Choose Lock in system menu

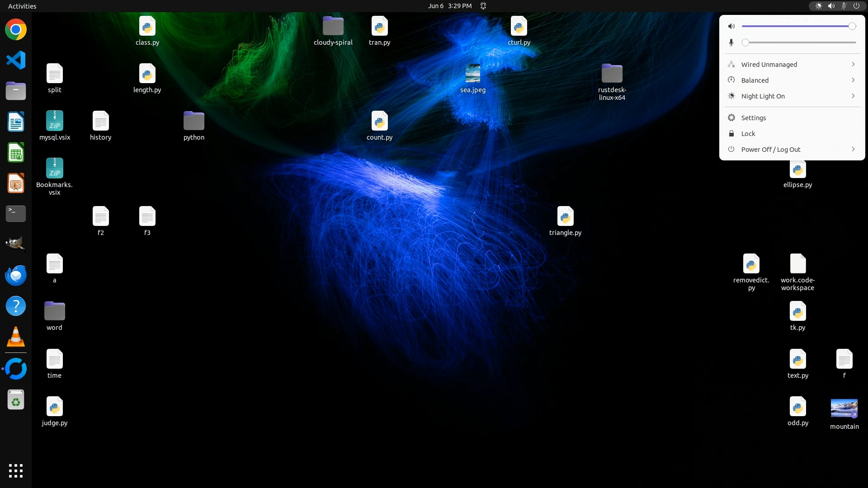tap(748, 134)
